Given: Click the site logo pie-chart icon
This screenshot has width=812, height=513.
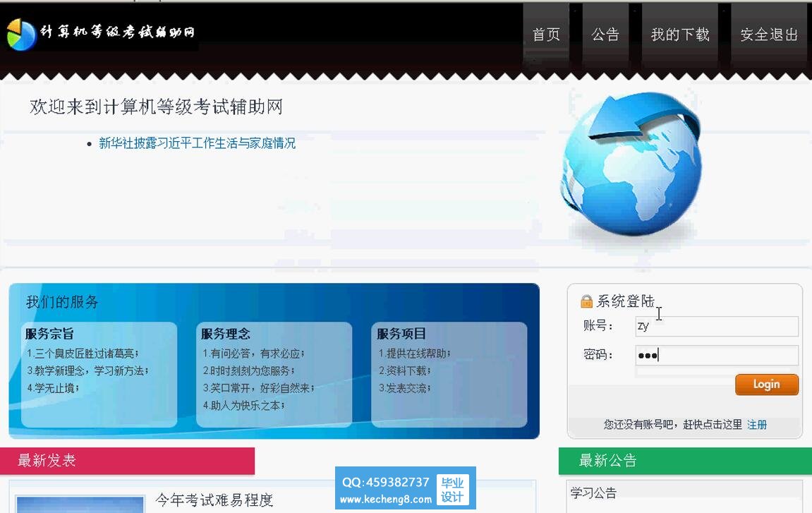Looking at the screenshot, I should pyautogui.click(x=21, y=35).
